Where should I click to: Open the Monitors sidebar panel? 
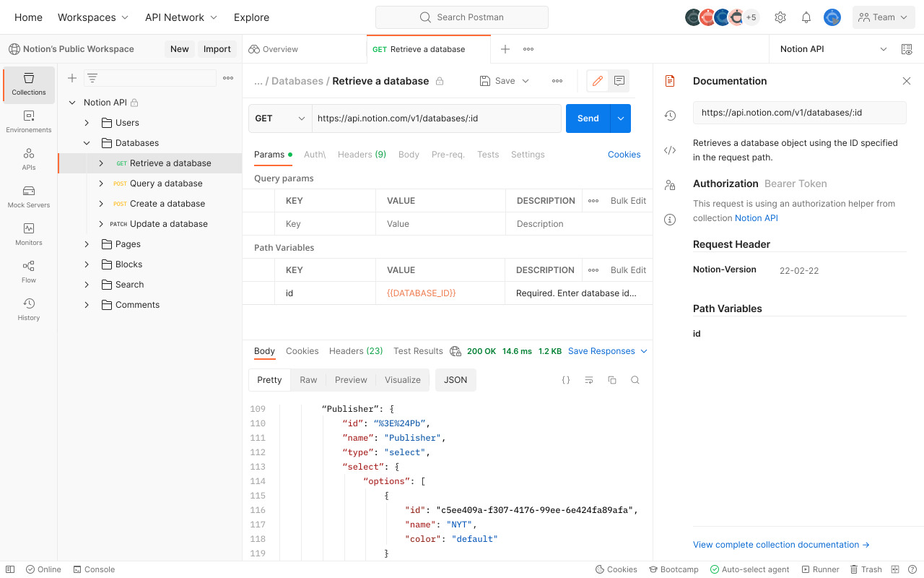tap(29, 235)
